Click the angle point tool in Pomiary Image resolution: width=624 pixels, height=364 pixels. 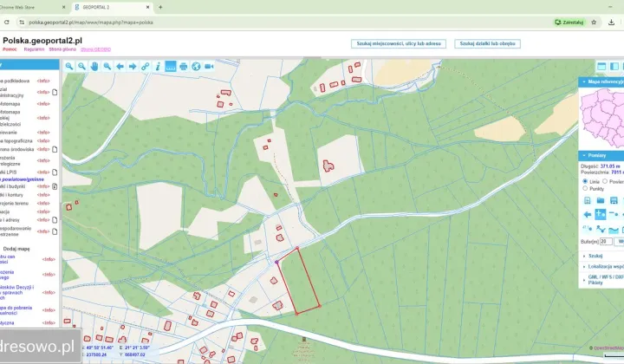pos(588,229)
